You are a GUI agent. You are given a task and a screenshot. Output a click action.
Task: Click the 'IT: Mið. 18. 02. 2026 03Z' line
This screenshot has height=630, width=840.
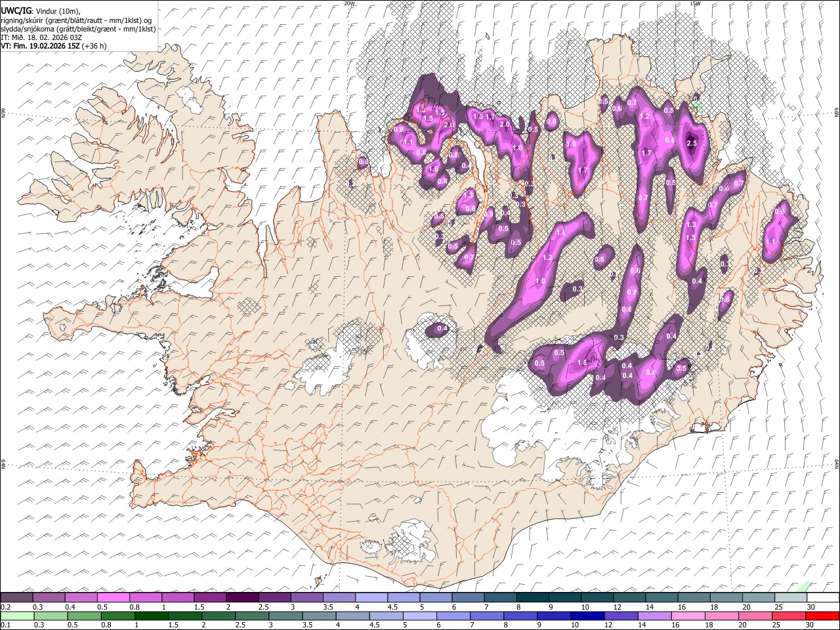pos(41,37)
